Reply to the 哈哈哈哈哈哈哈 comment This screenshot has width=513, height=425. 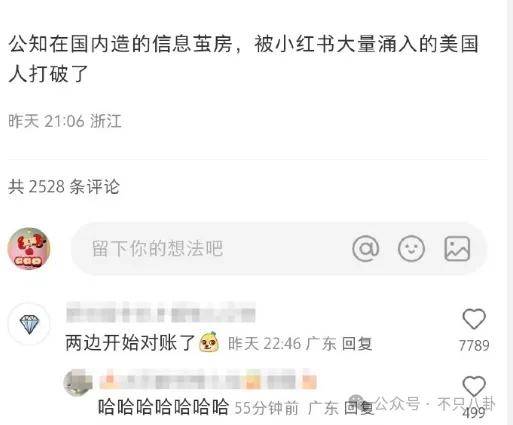[359, 408]
